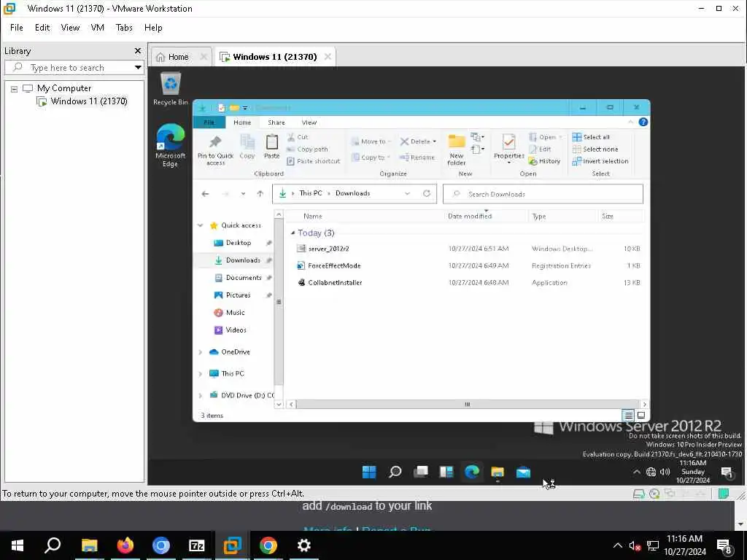Collapse the Today file group
The width and height of the screenshot is (747, 560).
(293, 233)
